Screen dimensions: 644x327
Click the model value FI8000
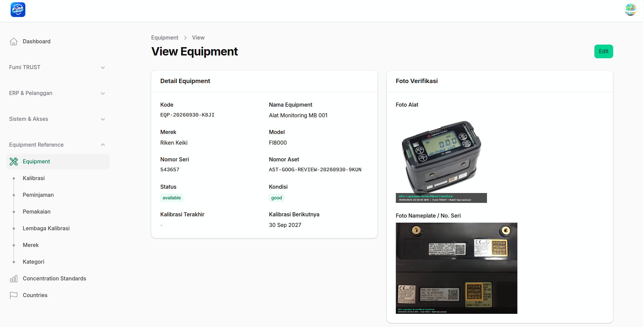[x=278, y=143]
